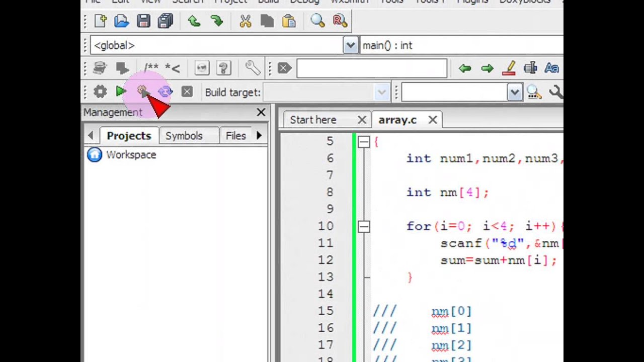Image resolution: width=644 pixels, height=362 pixels.
Task: Toggle highlight occurrences marker icon
Action: pyautogui.click(x=509, y=68)
